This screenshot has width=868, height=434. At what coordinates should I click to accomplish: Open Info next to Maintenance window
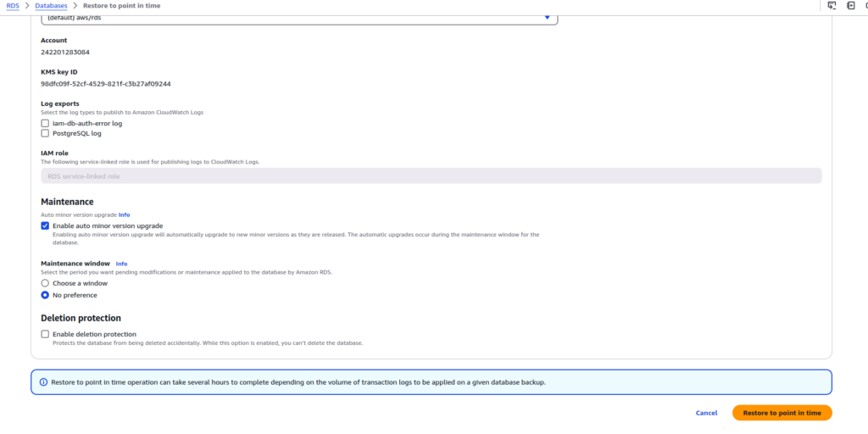[121, 264]
